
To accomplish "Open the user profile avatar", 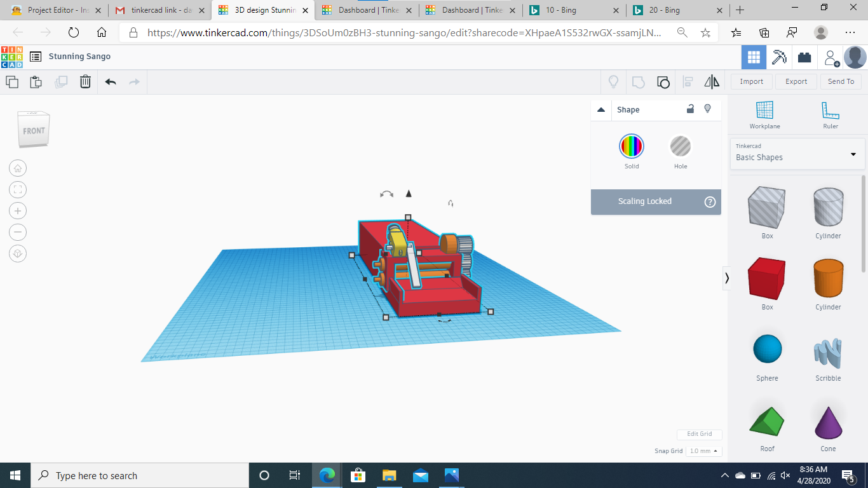I will coord(855,57).
